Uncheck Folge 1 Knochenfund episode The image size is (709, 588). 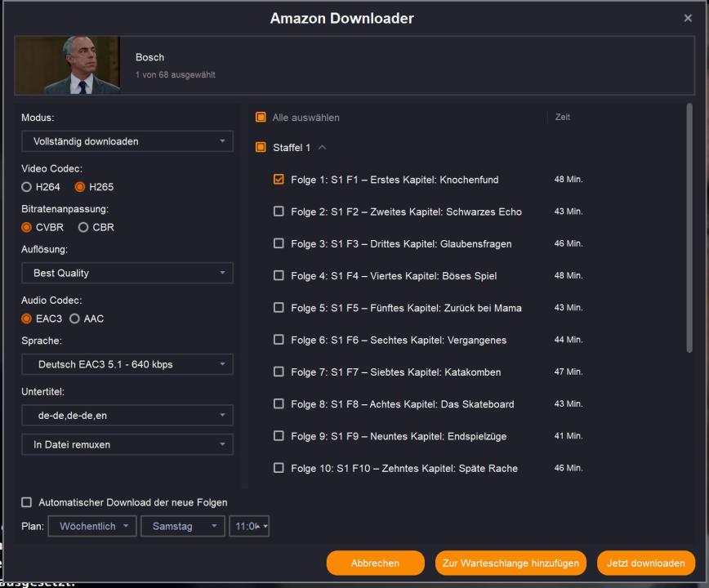tap(279, 180)
